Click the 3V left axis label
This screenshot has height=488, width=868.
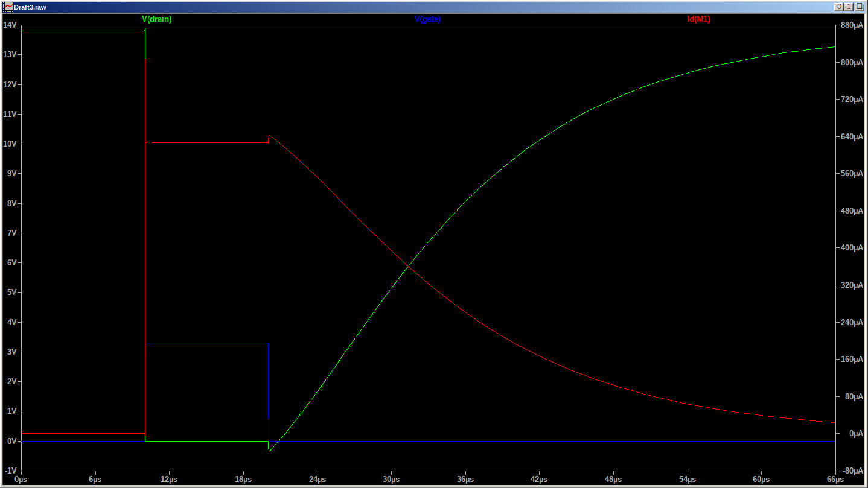12,352
